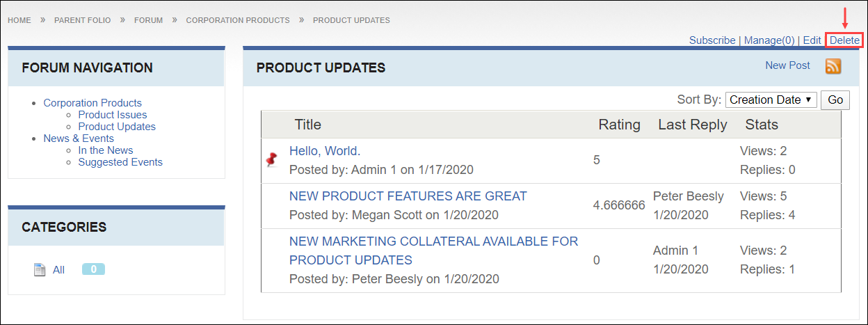The image size is (868, 325).
Task: Open NEW MARKETING COLLATERAL AVAILABLE post
Action: (434, 251)
